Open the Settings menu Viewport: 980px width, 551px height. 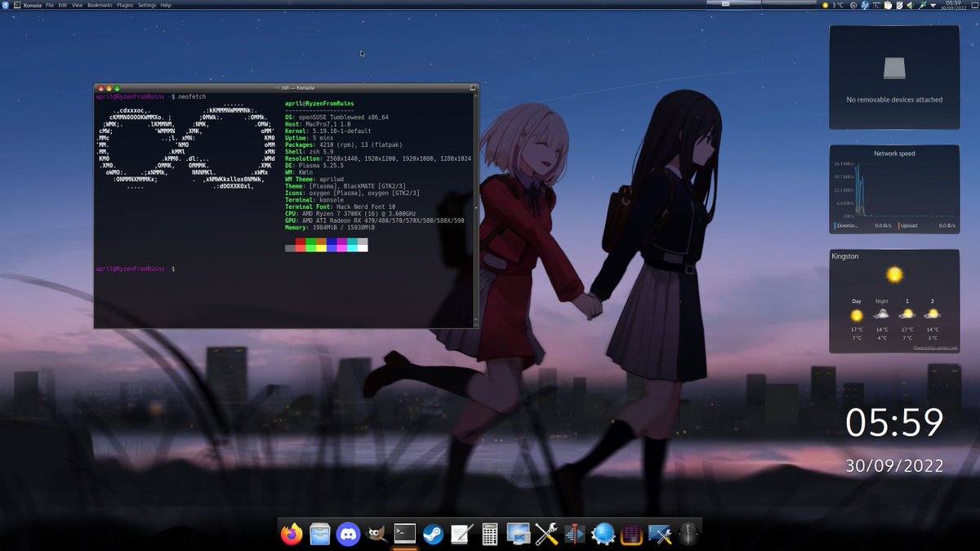[x=147, y=5]
